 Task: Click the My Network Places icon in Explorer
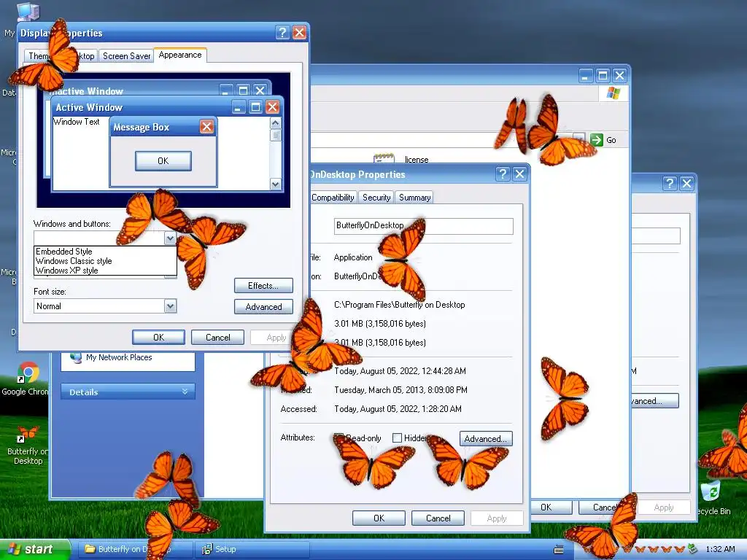[x=76, y=357]
